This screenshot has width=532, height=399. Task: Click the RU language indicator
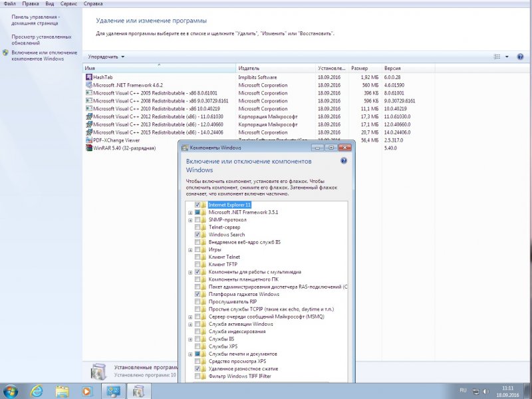click(x=463, y=390)
